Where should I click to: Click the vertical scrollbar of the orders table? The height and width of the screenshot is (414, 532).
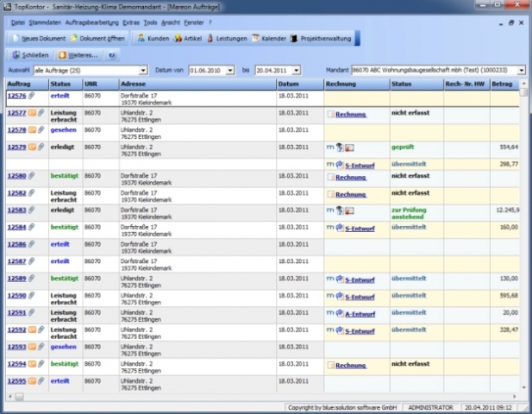(x=525, y=241)
